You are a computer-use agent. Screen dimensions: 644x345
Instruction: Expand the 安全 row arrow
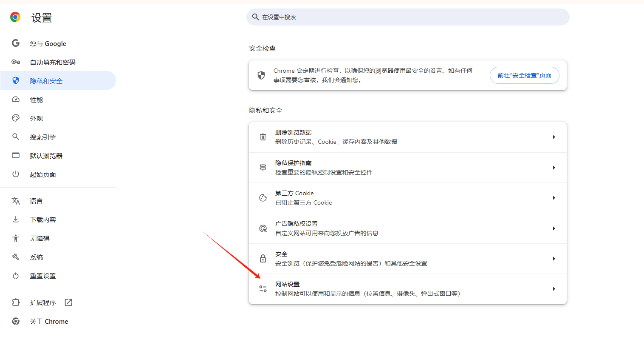point(554,259)
